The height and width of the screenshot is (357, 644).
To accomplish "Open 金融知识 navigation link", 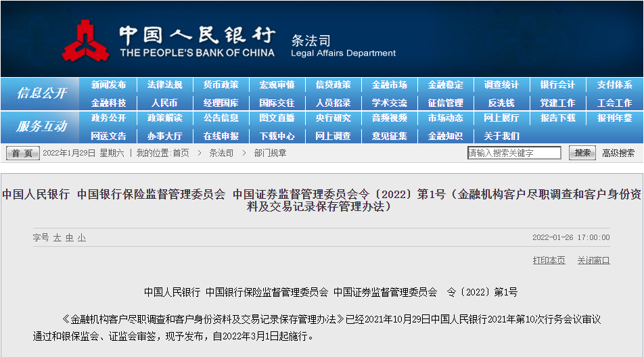I will coord(446,136).
